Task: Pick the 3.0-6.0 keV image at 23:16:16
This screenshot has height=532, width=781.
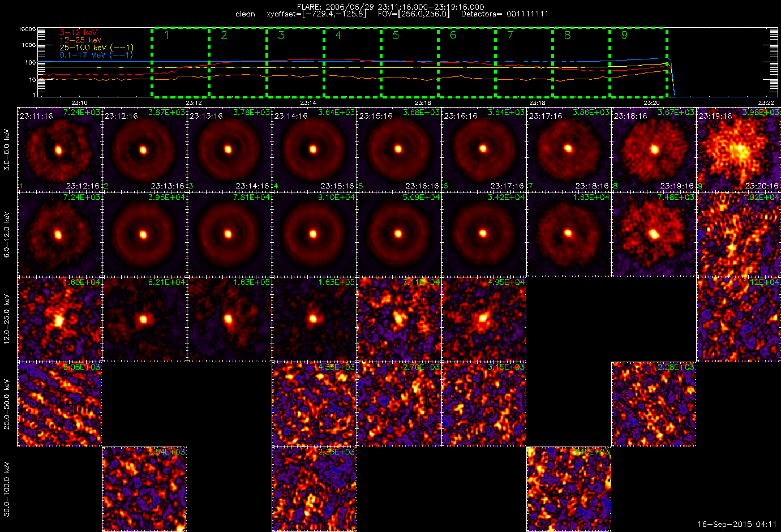Action: coord(484,149)
